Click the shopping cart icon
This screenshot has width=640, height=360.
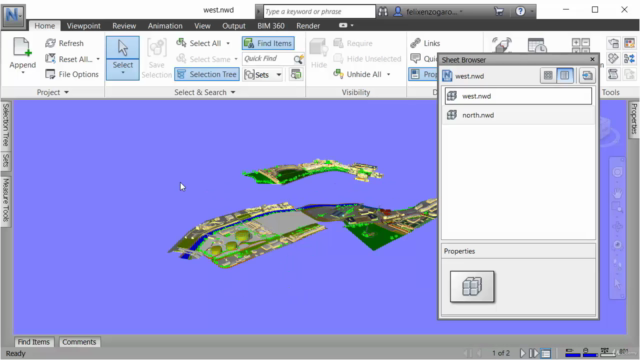click(499, 11)
